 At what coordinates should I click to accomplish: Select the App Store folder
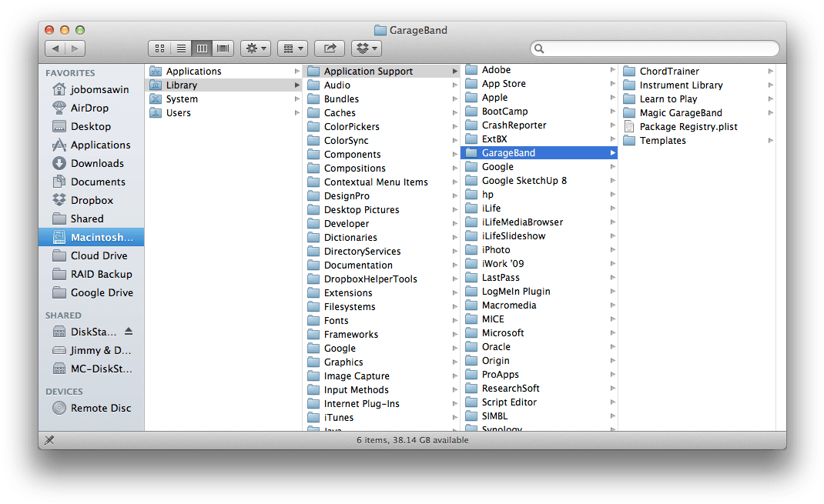tap(539, 83)
